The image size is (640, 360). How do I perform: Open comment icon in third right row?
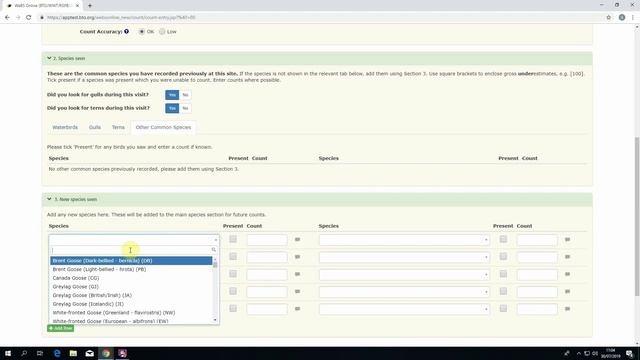pos(567,274)
